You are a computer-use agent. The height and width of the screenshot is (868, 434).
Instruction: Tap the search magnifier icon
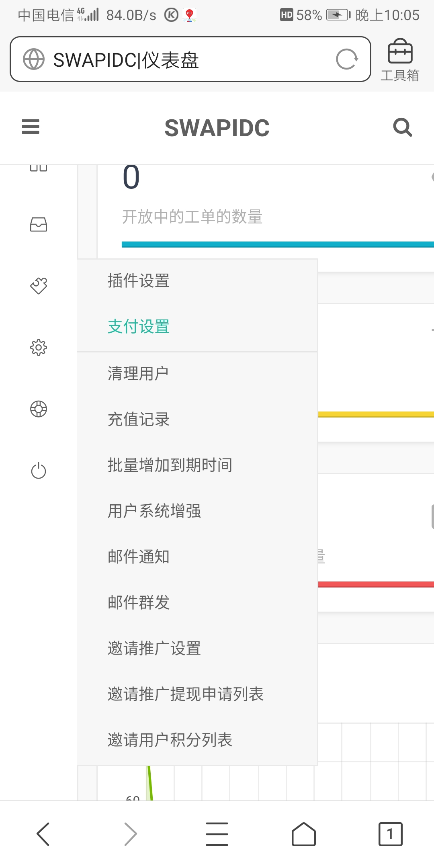[x=402, y=127]
